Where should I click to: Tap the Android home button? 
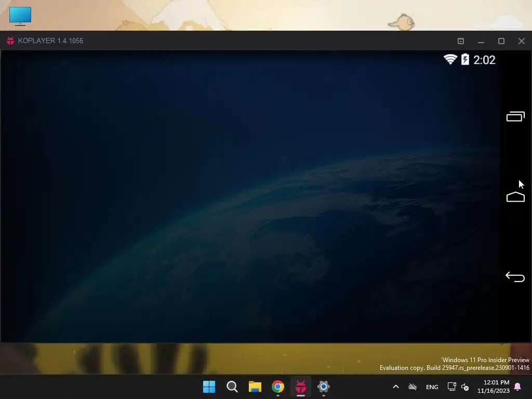[x=515, y=197]
